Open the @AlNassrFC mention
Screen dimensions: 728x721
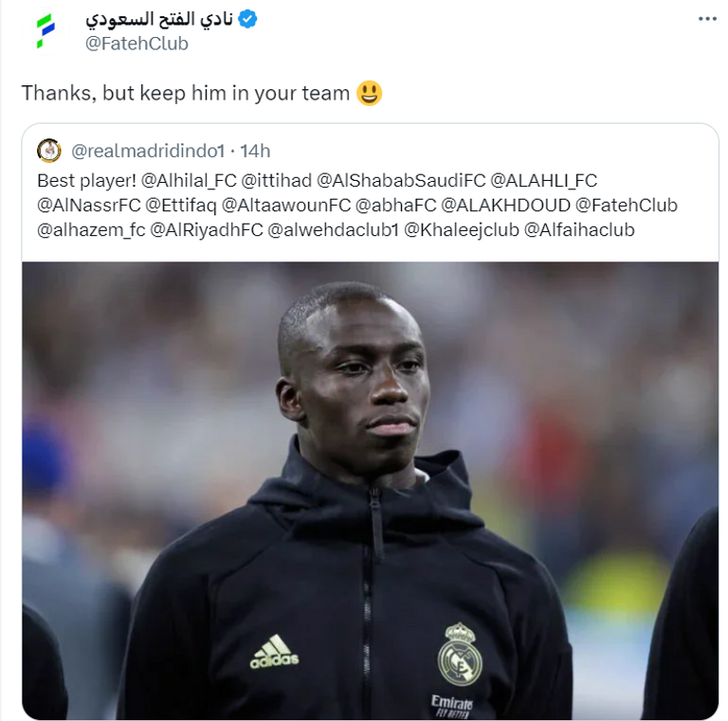(x=89, y=205)
